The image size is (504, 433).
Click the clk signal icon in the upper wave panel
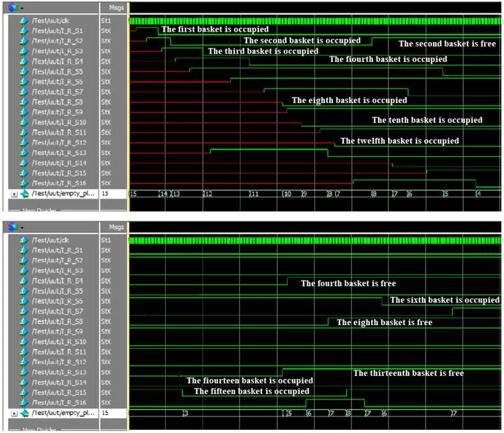(24, 20)
